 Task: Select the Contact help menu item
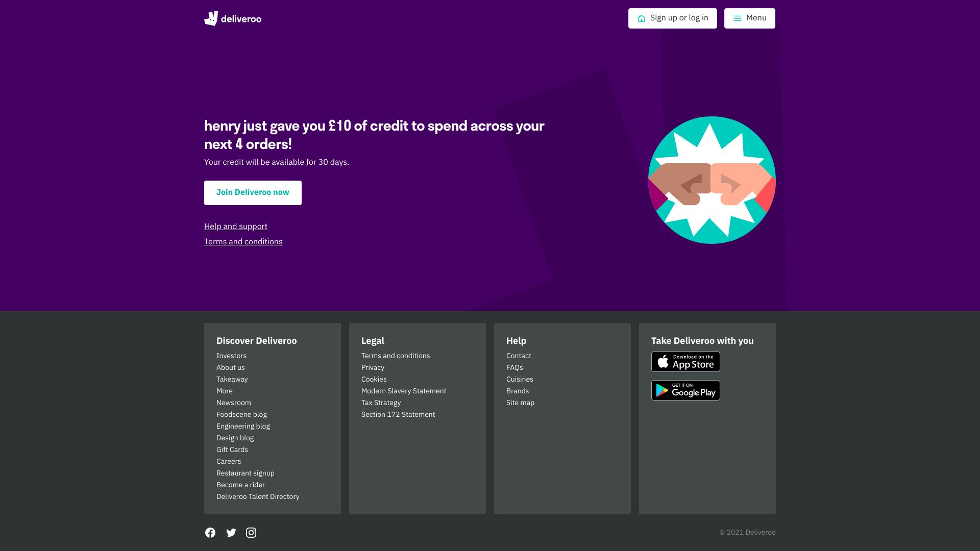(x=518, y=355)
